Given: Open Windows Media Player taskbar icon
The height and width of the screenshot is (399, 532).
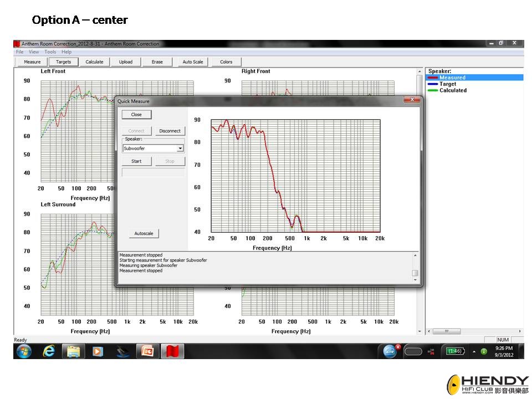Looking at the screenshot, I should 98,351.
